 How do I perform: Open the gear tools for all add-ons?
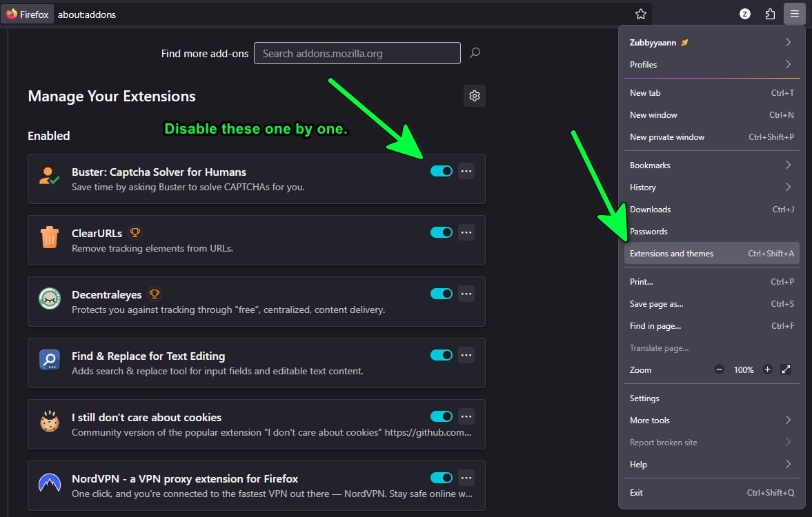coord(475,97)
